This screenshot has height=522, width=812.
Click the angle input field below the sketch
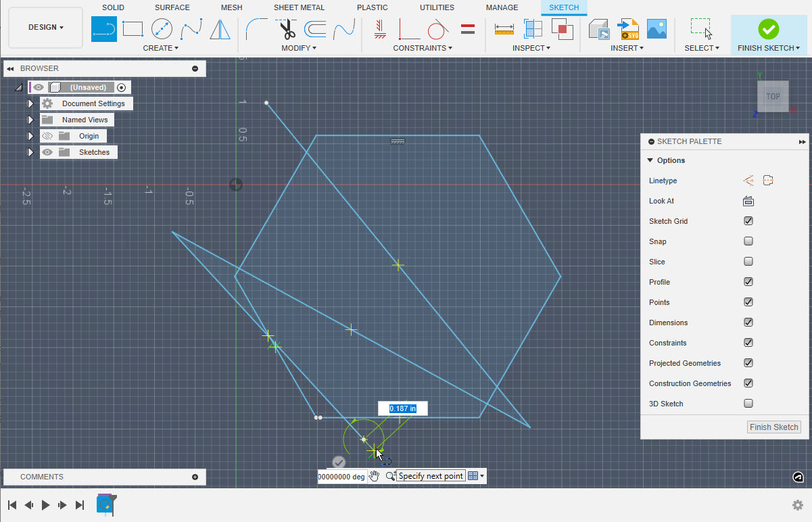pyautogui.click(x=341, y=476)
